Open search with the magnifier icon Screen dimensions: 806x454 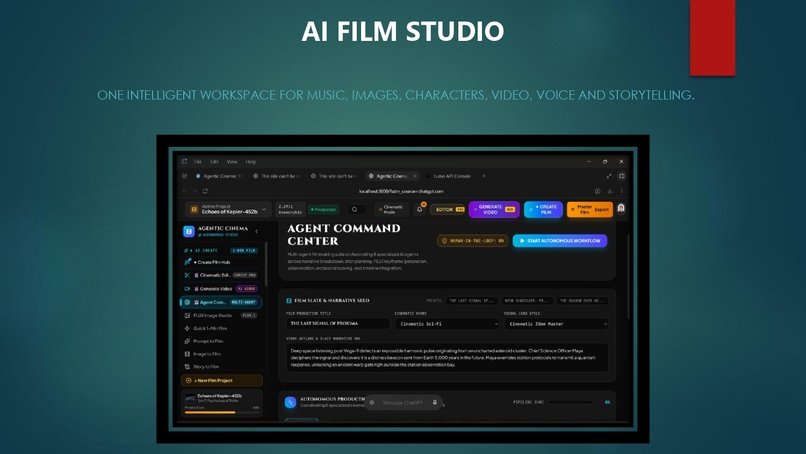tap(355, 209)
